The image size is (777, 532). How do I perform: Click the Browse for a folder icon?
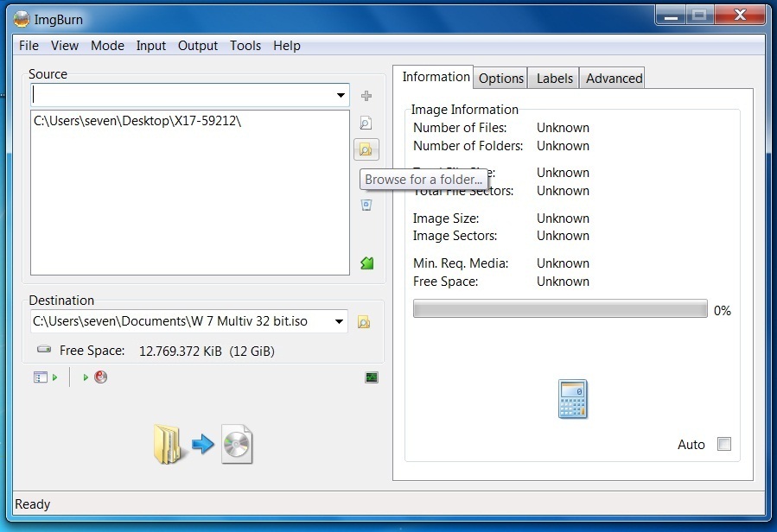pos(366,149)
